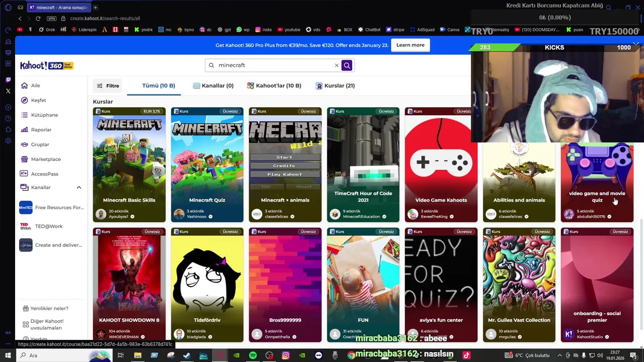
Task: Open the Abilities and animals course
Action: [519, 183]
